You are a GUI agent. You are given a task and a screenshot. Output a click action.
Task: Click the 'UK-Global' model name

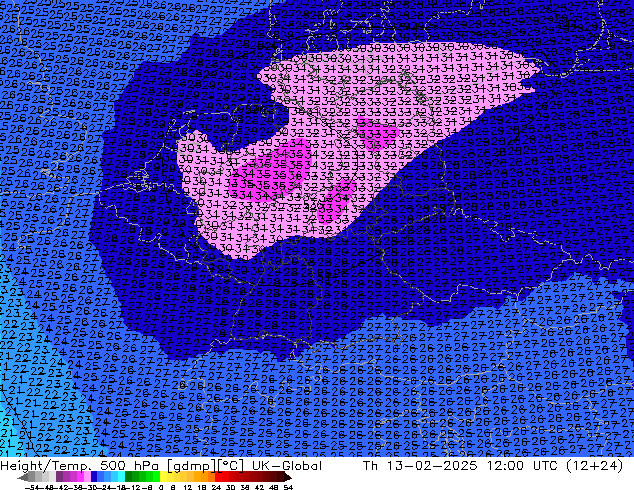tap(287, 466)
